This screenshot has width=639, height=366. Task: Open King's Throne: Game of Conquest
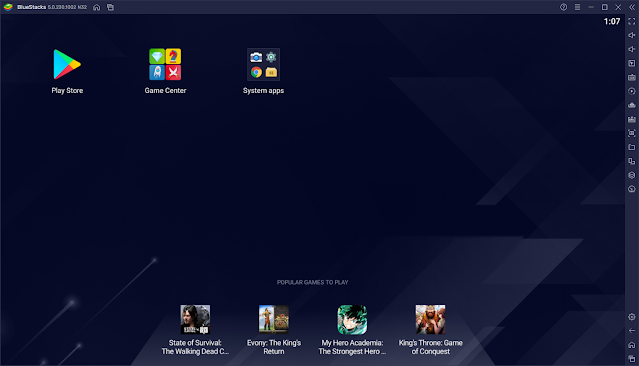coord(430,320)
